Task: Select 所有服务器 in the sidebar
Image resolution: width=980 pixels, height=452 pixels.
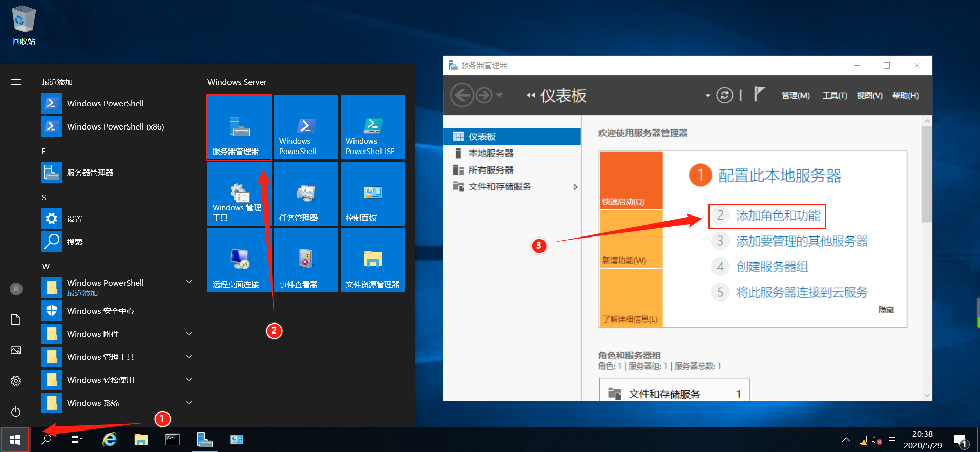Action: (512, 170)
